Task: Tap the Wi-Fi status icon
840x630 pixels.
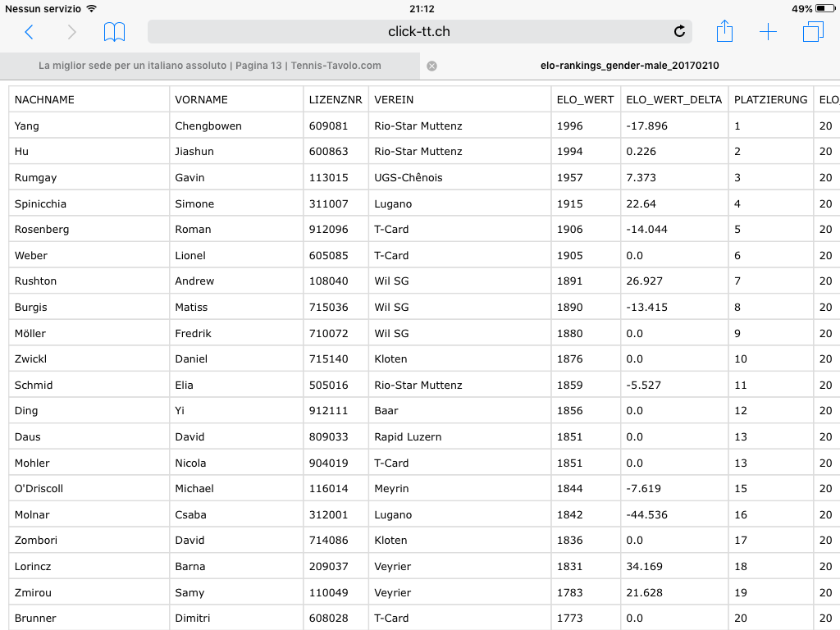Action: tap(91, 8)
